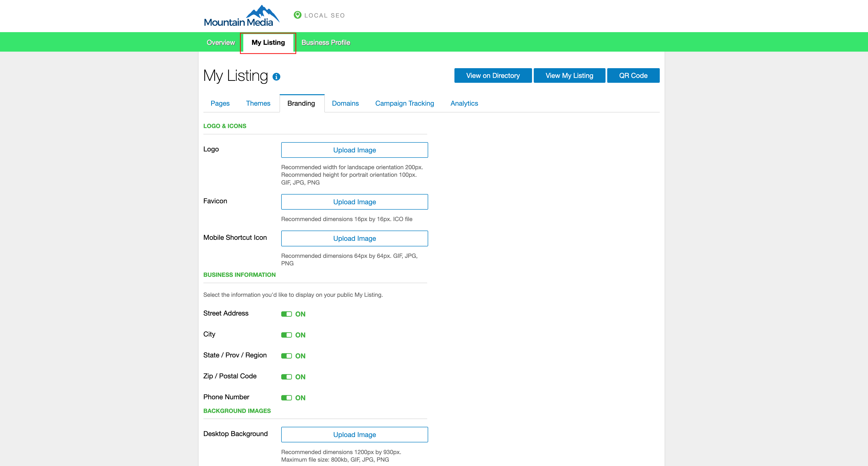Screen dimensions: 868x466
Task: Click the info icon beside My Listing heading
Action: pyautogui.click(x=276, y=77)
